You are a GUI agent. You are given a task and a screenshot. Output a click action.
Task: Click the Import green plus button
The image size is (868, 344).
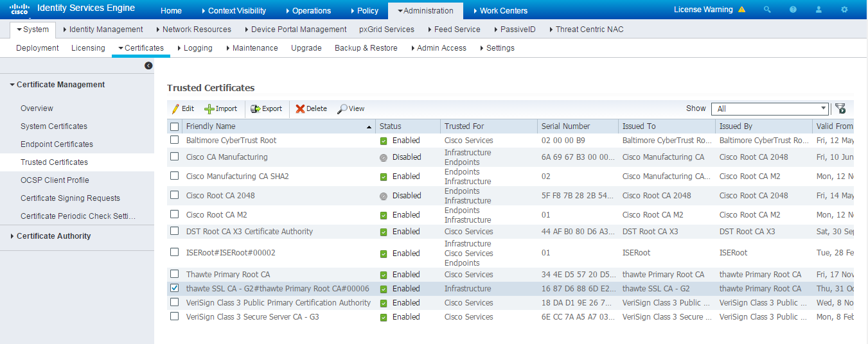pyautogui.click(x=220, y=108)
